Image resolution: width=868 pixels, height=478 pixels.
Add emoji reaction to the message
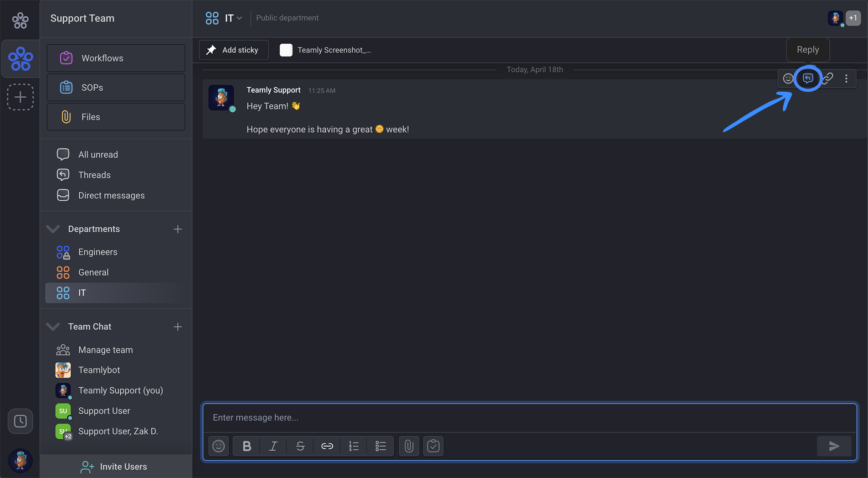coord(788,78)
